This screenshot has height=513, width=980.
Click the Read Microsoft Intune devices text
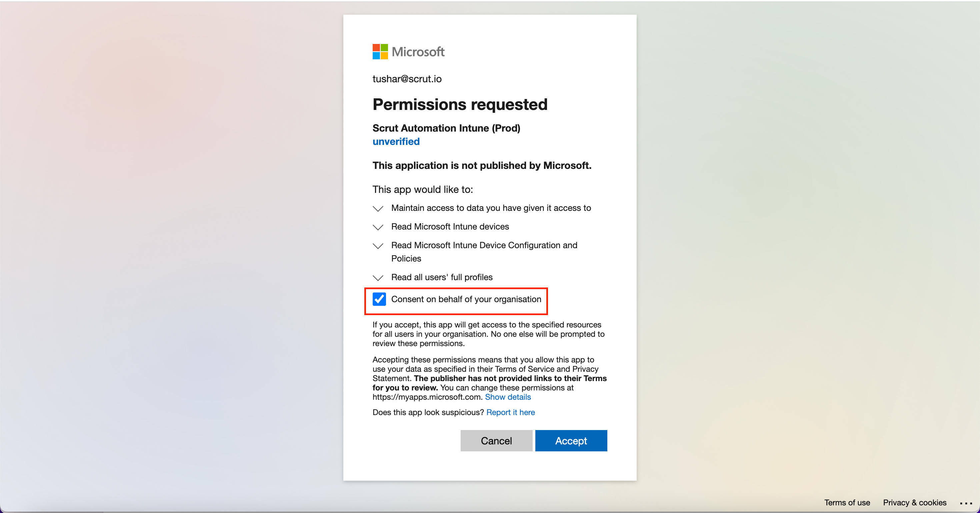pyautogui.click(x=450, y=227)
